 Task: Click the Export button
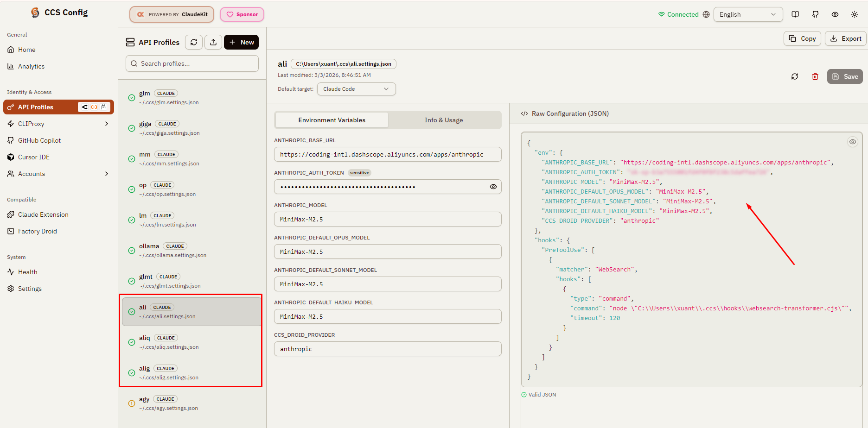846,38
